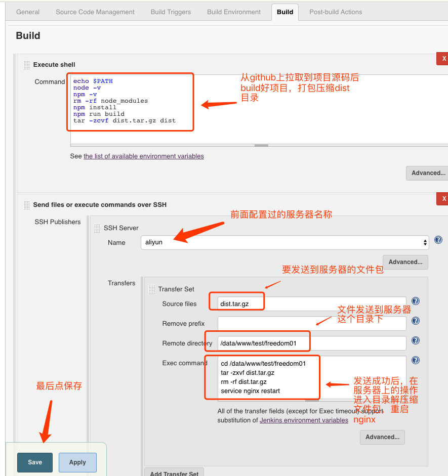The height and width of the screenshot is (476, 448).
Task: Open help for SSH Server Name field
Action: tap(438, 240)
